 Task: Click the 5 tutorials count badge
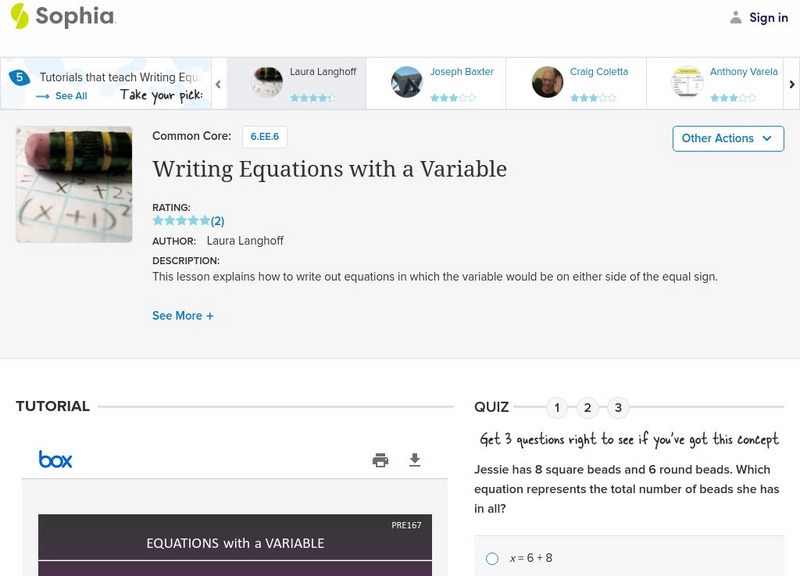click(19, 77)
